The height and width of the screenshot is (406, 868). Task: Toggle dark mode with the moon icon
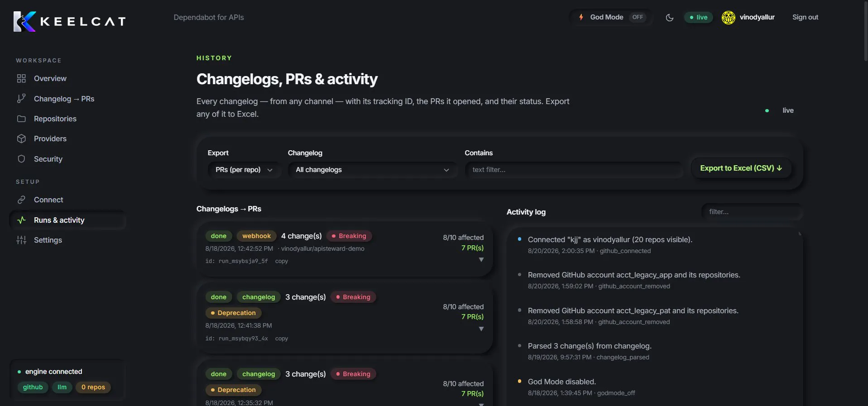click(670, 18)
